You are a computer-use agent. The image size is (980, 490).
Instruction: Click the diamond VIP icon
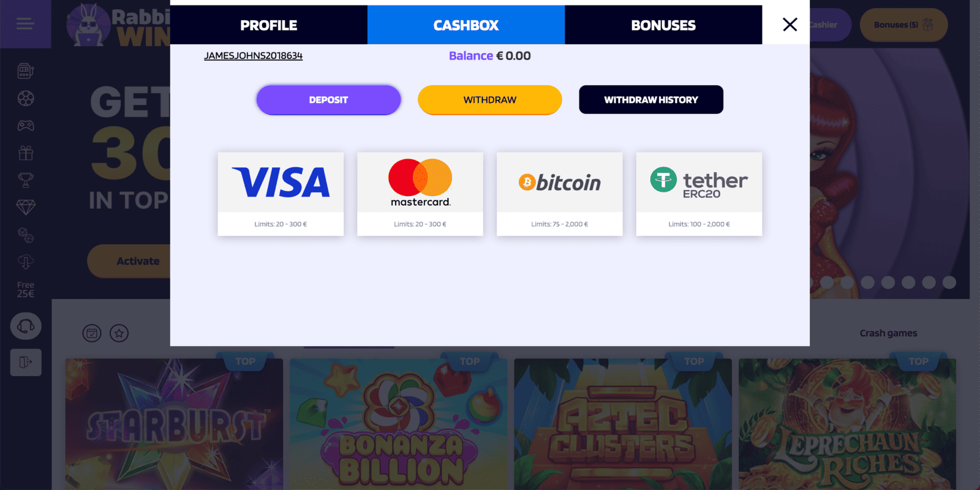tap(25, 207)
